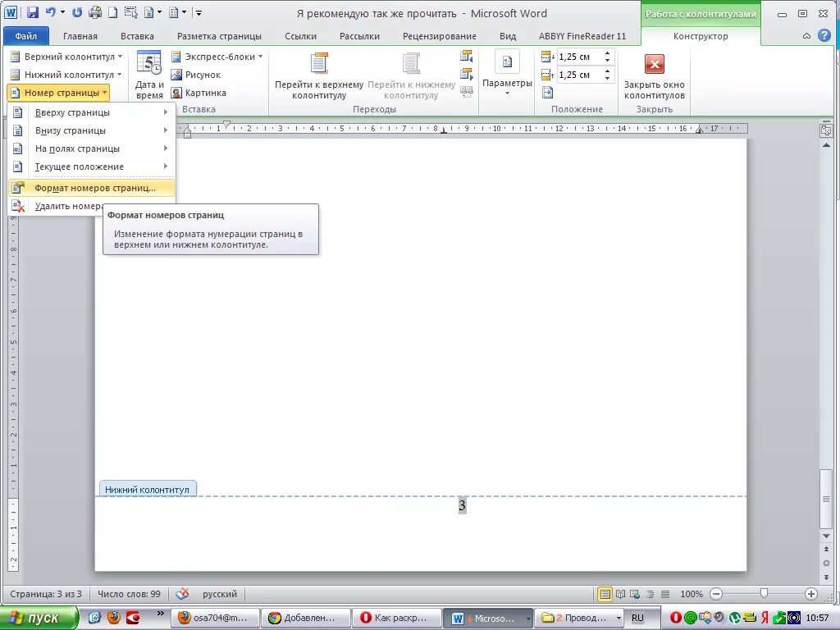The height and width of the screenshot is (630, 840).
Task: Switch to draft view icon
Action: click(665, 594)
